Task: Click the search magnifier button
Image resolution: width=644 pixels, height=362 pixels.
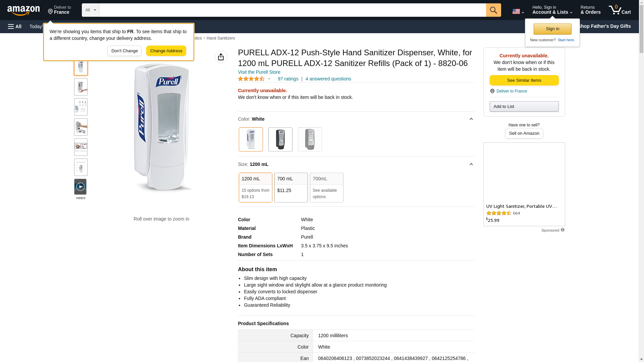Action: point(493,10)
